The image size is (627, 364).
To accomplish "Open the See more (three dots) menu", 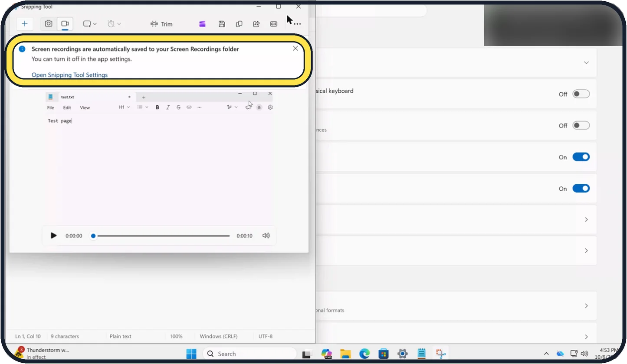I will click(x=297, y=24).
